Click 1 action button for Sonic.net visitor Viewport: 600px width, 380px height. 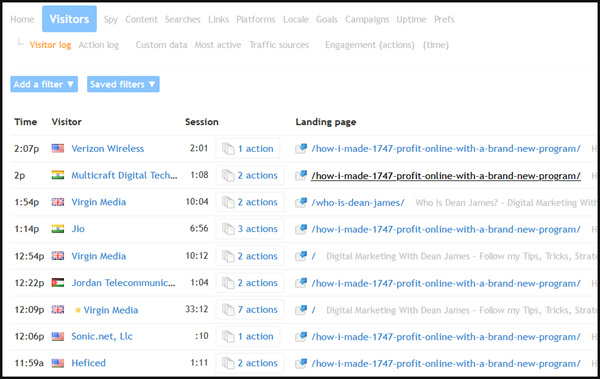[x=248, y=336]
